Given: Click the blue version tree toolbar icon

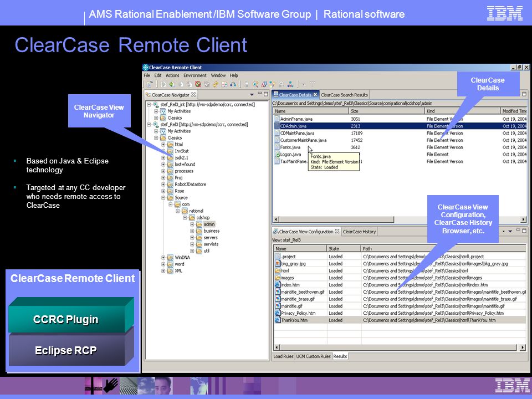Looking at the screenshot, I should 290,84.
